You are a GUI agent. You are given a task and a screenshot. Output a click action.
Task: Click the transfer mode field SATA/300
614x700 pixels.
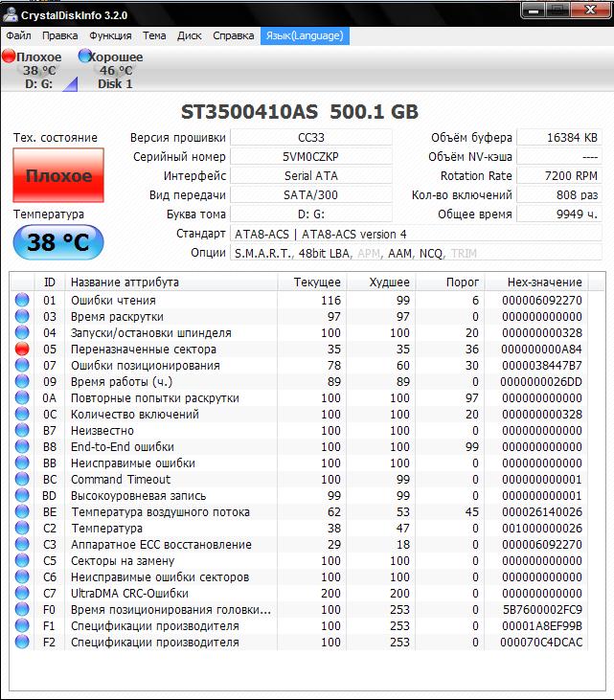(x=311, y=195)
